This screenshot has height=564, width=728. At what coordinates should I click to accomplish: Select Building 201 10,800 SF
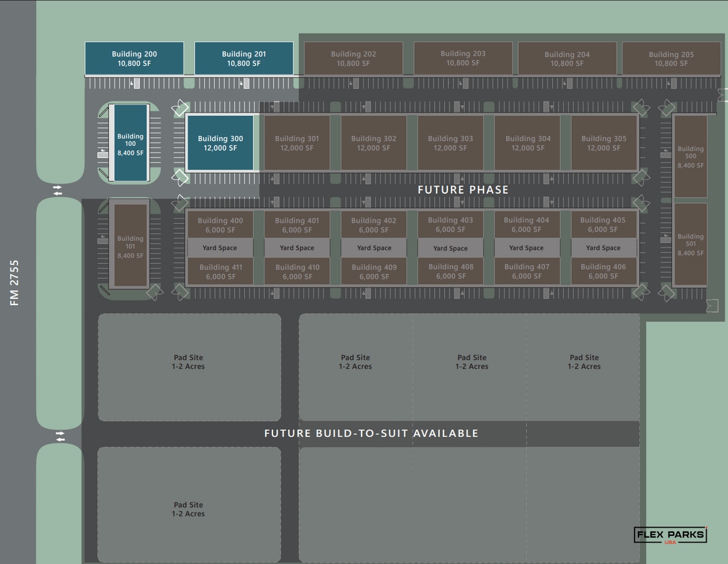pyautogui.click(x=244, y=58)
